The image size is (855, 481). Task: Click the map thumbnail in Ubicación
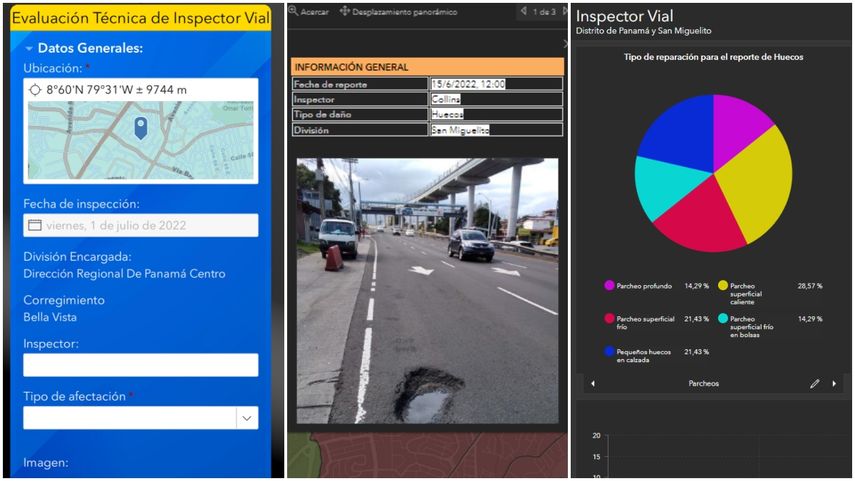click(x=141, y=140)
